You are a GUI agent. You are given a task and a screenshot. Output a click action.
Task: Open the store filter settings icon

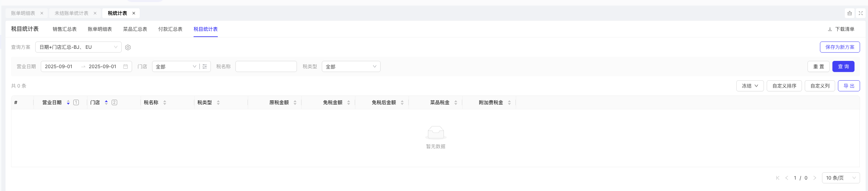(205, 66)
